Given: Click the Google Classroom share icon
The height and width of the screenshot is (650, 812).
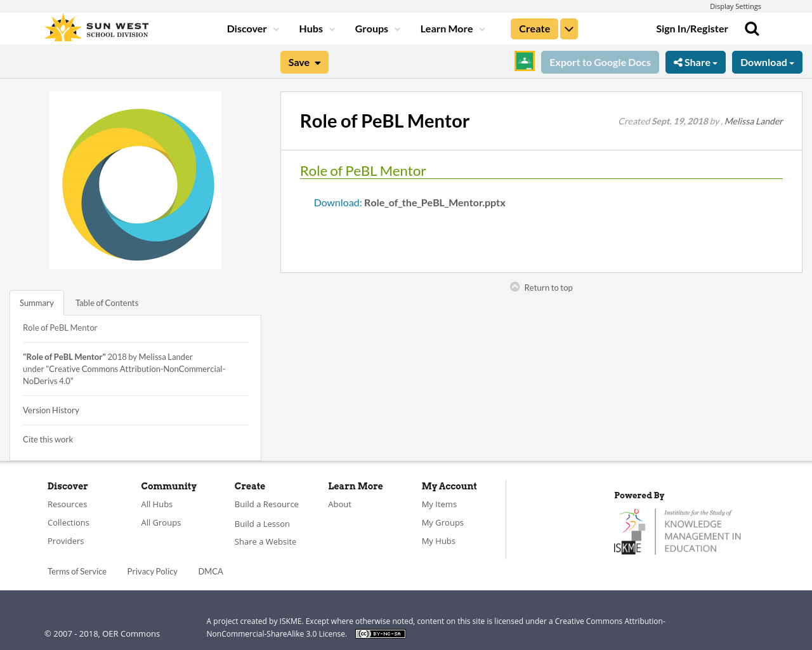Looking at the screenshot, I should (523, 60).
